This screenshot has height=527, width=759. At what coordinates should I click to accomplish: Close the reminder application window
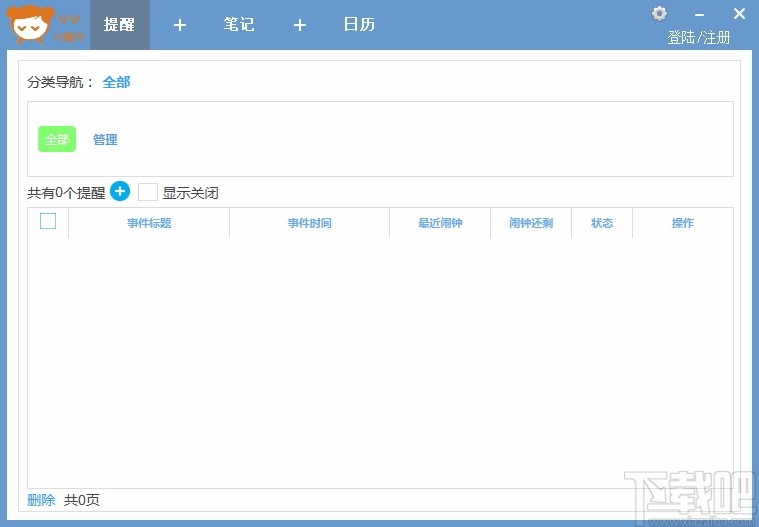point(739,14)
